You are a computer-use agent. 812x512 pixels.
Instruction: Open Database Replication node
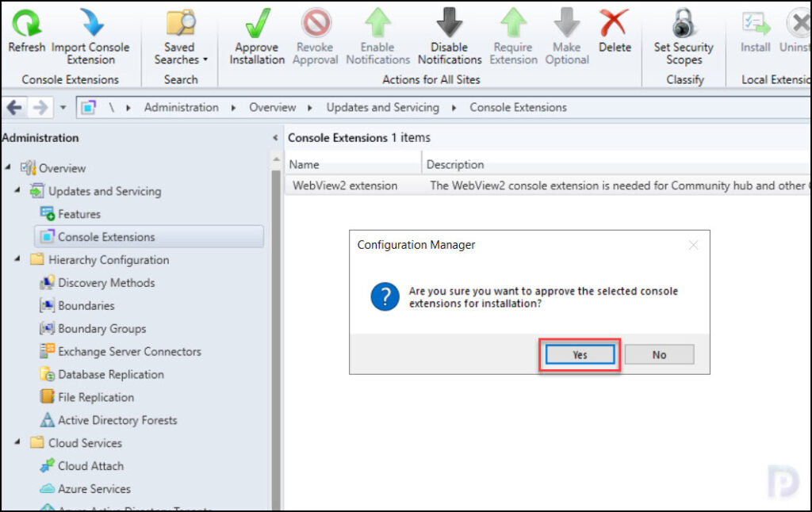(111, 374)
